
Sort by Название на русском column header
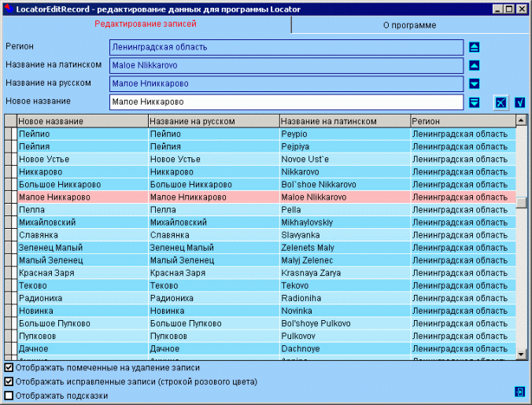click(x=214, y=121)
